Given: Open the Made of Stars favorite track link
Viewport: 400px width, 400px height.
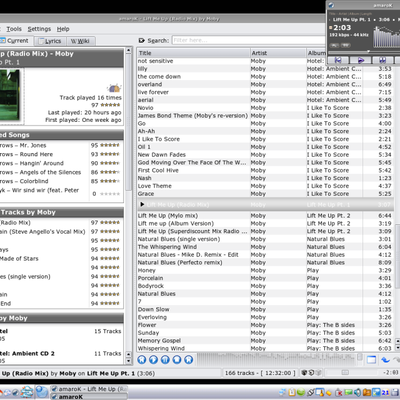Looking at the screenshot, I should tap(19, 259).
